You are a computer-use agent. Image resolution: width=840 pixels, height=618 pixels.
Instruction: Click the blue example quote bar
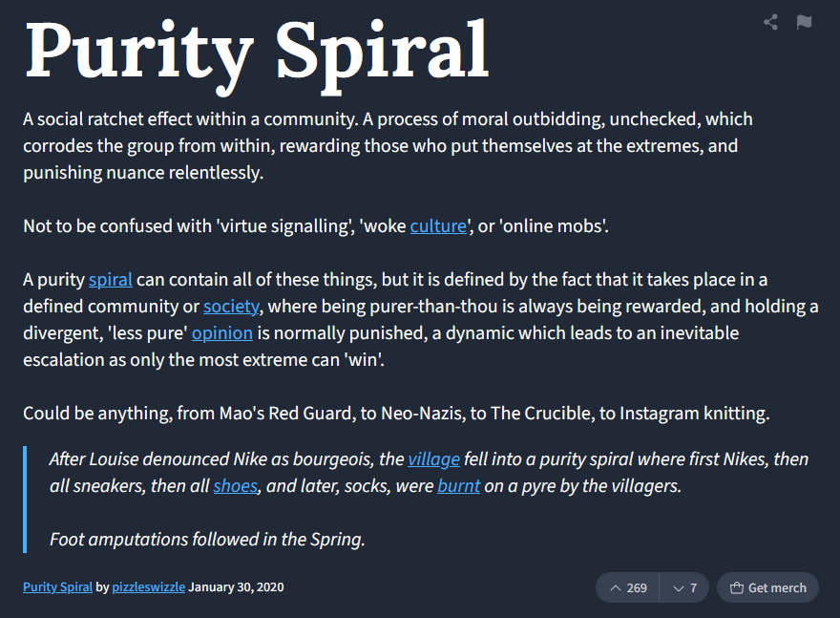tap(25, 500)
